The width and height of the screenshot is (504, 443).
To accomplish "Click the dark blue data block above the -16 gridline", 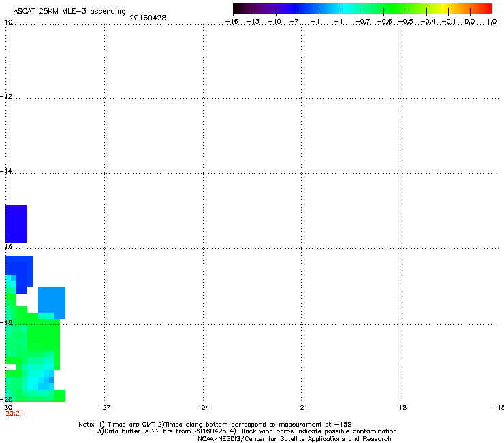I will [x=16, y=224].
